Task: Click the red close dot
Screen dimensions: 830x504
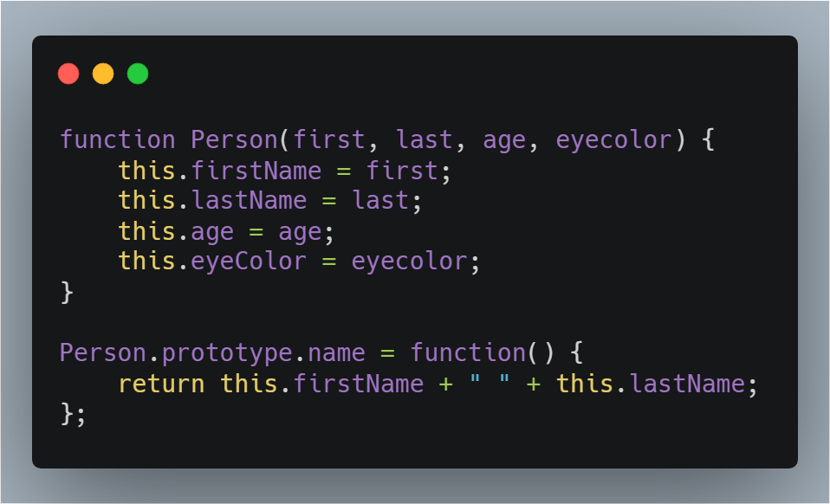Action: coord(68,74)
